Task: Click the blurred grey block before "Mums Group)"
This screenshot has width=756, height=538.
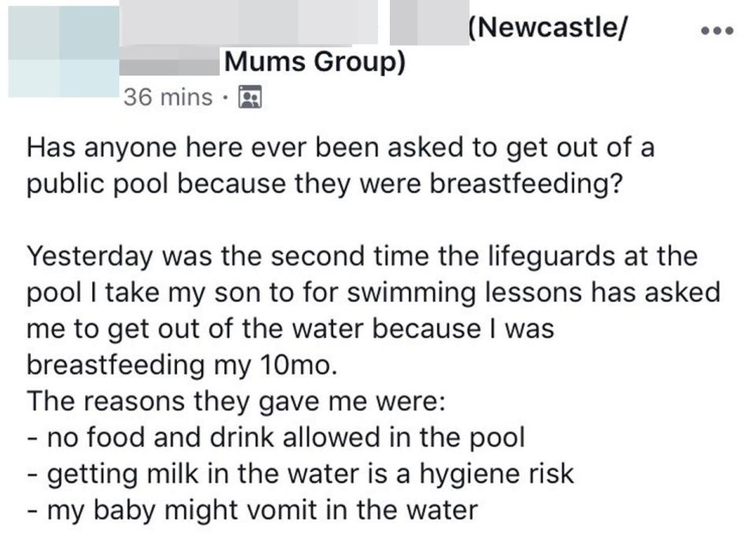Action: (x=170, y=61)
